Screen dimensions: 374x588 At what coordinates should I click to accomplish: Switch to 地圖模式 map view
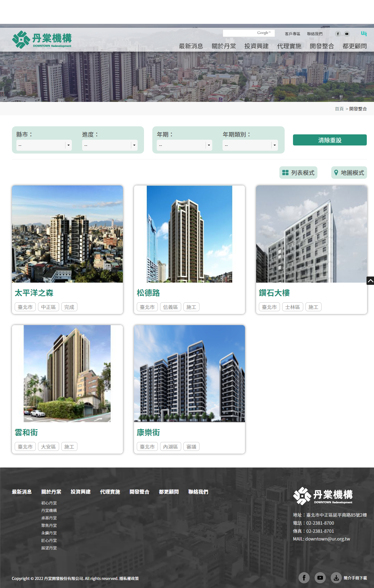[349, 173]
